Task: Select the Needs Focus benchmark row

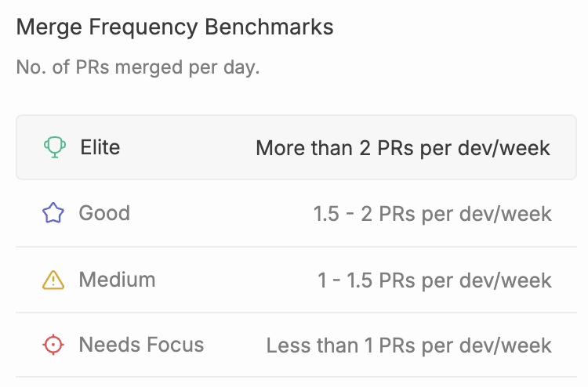Action: pos(296,345)
